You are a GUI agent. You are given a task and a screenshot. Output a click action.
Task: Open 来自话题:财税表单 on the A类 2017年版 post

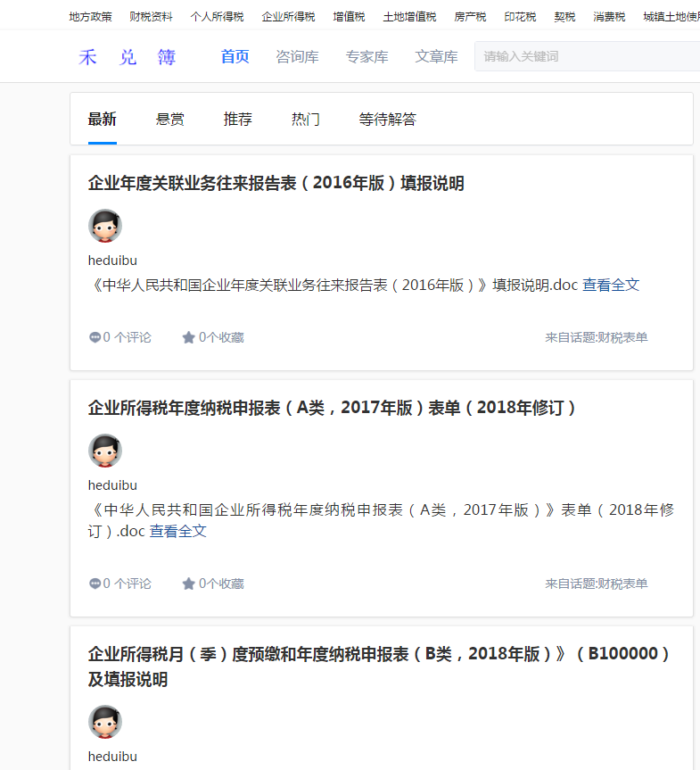tap(597, 584)
